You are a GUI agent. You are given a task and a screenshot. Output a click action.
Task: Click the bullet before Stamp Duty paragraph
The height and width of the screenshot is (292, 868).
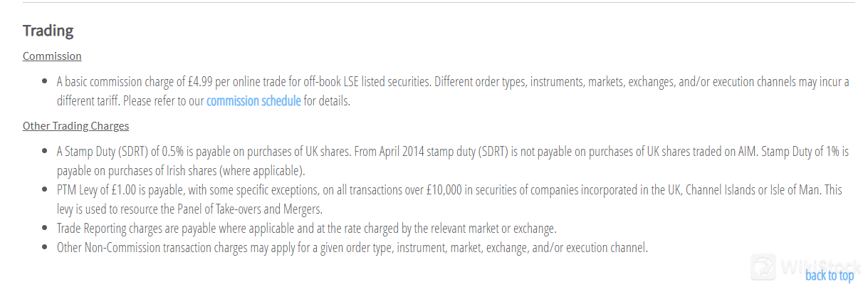[45, 152]
